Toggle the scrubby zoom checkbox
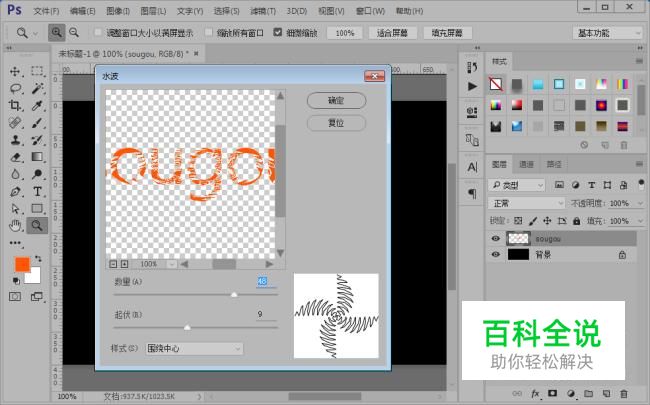The image size is (650, 405). click(x=278, y=32)
